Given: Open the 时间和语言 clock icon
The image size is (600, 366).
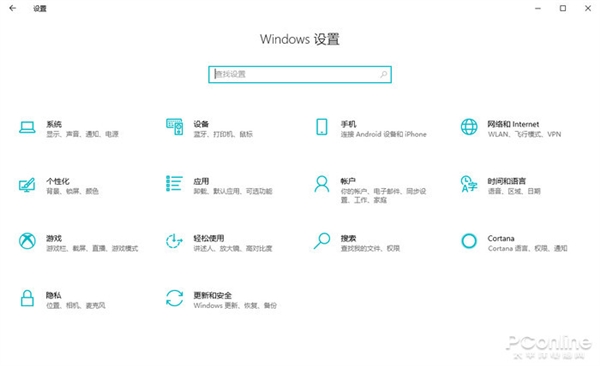Looking at the screenshot, I should click(x=469, y=184).
